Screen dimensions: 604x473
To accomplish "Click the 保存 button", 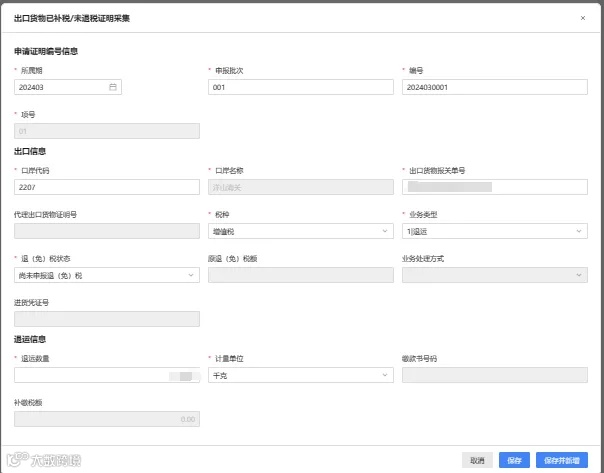I will 514,460.
